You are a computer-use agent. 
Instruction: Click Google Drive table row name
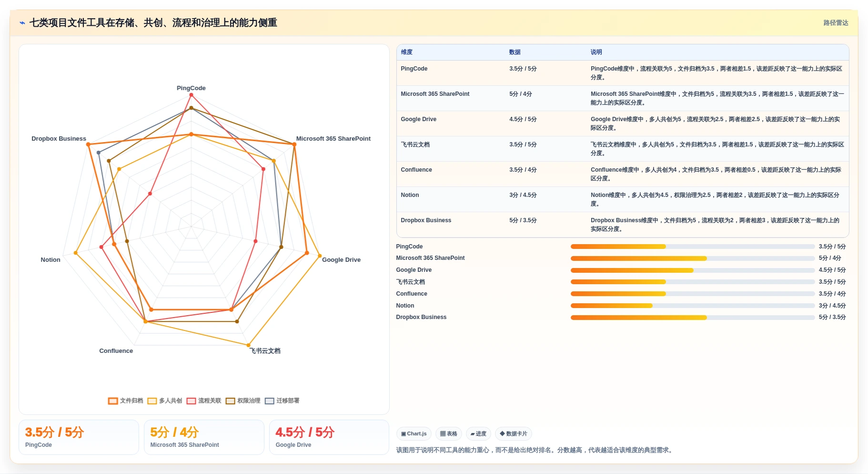(x=419, y=119)
